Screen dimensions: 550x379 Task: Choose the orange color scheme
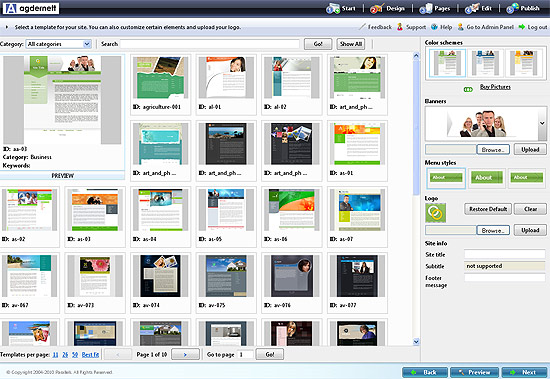click(524, 63)
